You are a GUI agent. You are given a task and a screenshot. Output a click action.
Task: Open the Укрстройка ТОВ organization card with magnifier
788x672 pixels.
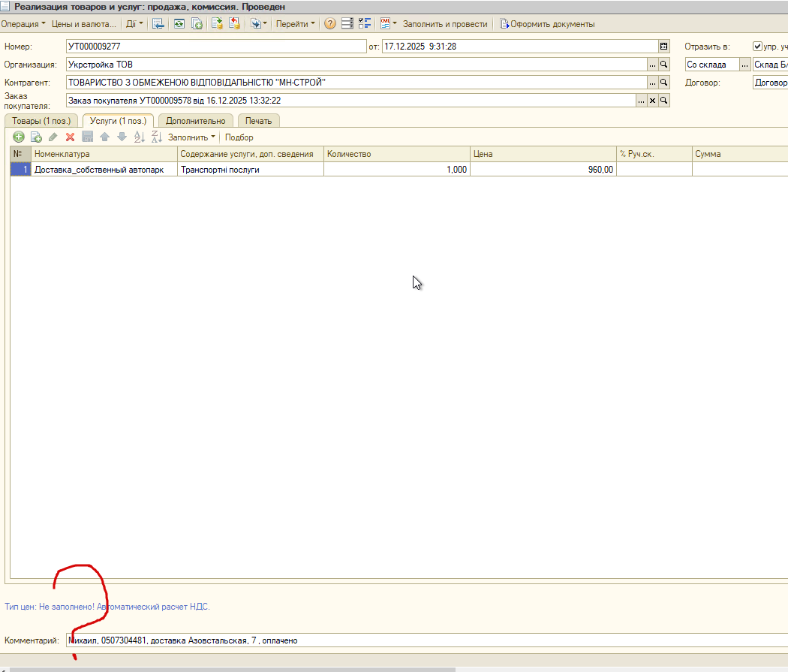(x=664, y=65)
